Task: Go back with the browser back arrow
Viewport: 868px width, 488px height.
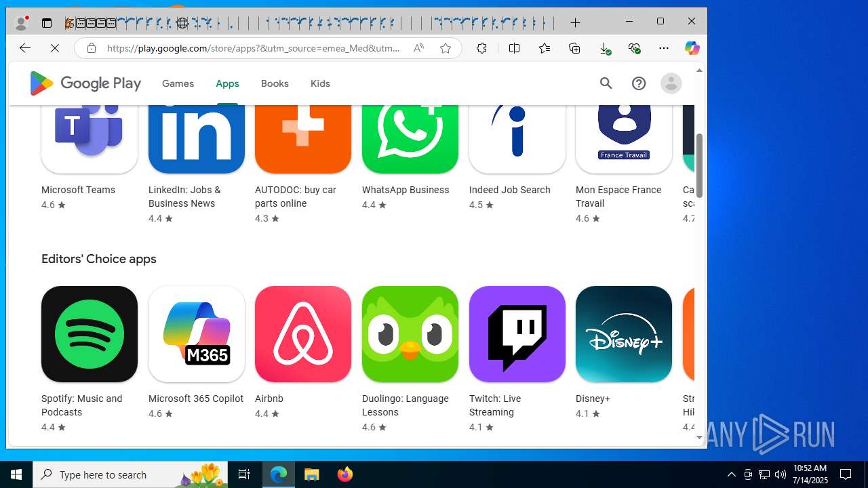Action: tap(25, 48)
